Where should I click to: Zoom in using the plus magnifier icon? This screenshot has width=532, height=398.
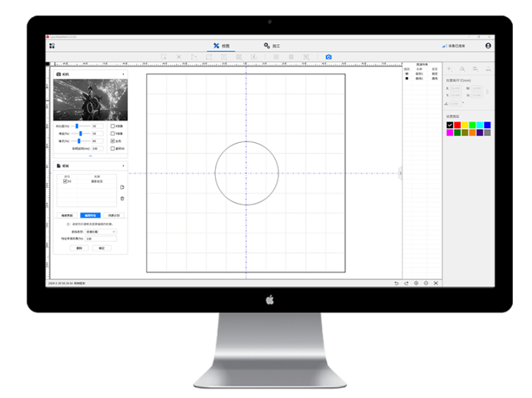tap(416, 283)
